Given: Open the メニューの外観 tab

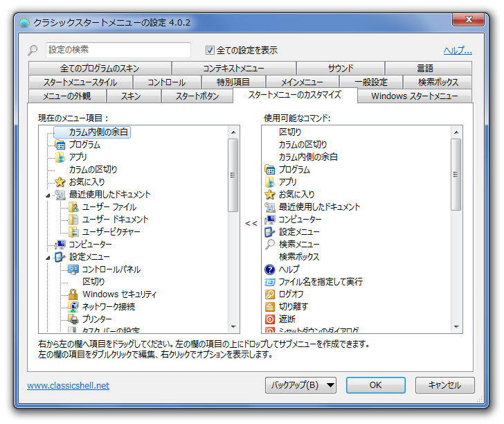Looking at the screenshot, I should (67, 96).
